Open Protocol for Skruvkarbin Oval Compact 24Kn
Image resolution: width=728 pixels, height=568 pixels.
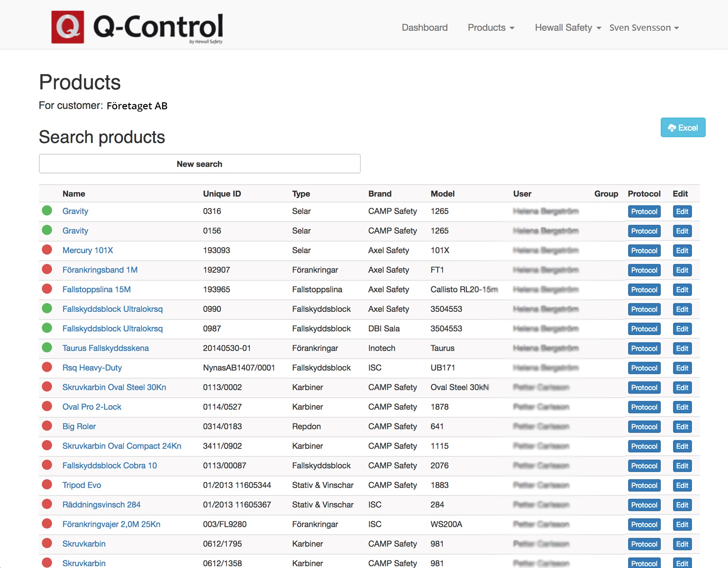pyautogui.click(x=644, y=446)
